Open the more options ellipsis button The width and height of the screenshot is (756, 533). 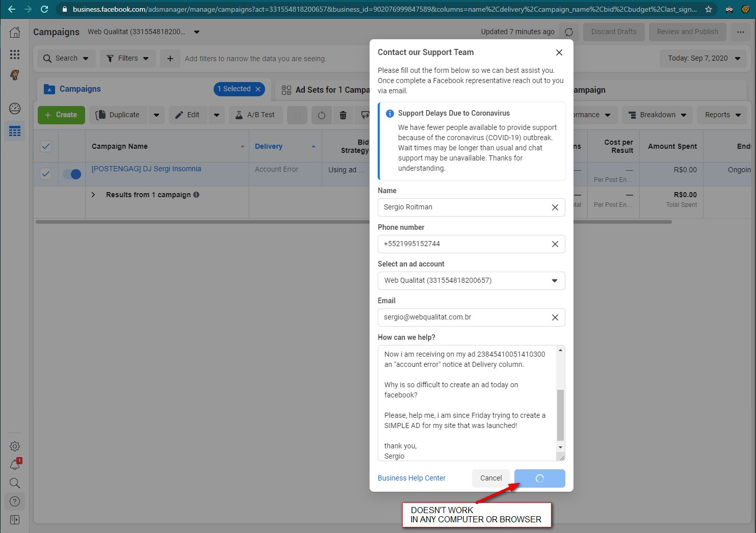click(740, 32)
